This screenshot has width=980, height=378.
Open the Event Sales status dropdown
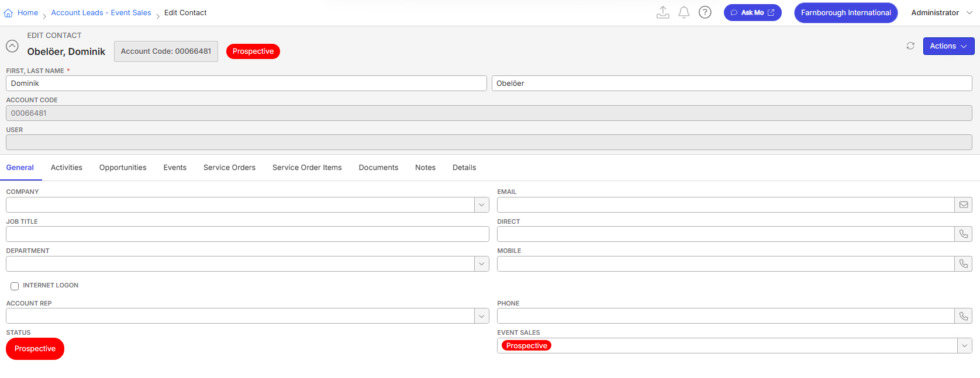(964, 345)
